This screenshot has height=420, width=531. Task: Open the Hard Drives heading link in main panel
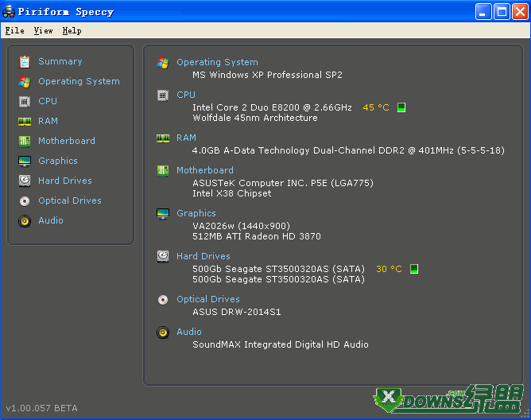[203, 256]
